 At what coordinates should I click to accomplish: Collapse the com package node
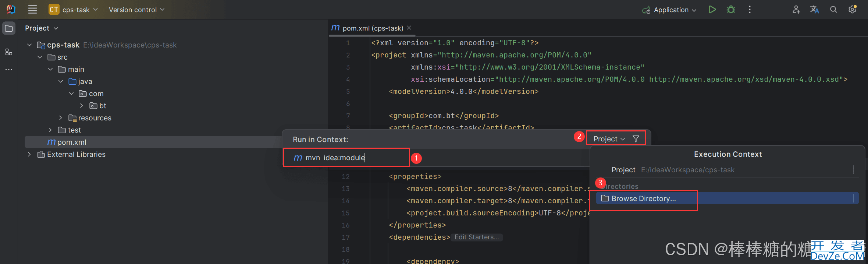(71, 94)
